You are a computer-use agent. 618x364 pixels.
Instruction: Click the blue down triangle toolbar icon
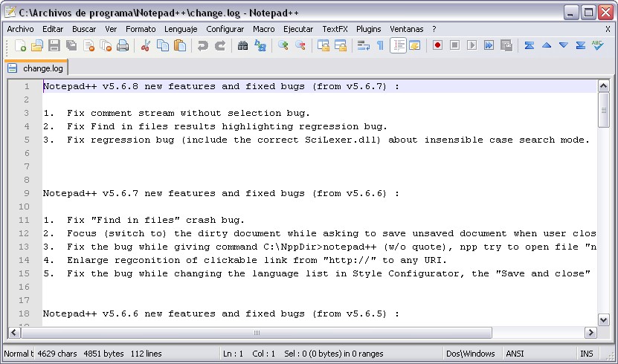pos(564,45)
